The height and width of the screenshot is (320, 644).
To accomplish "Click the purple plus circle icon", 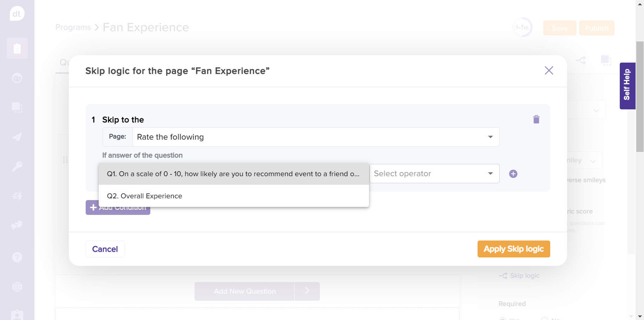I will coord(513,174).
